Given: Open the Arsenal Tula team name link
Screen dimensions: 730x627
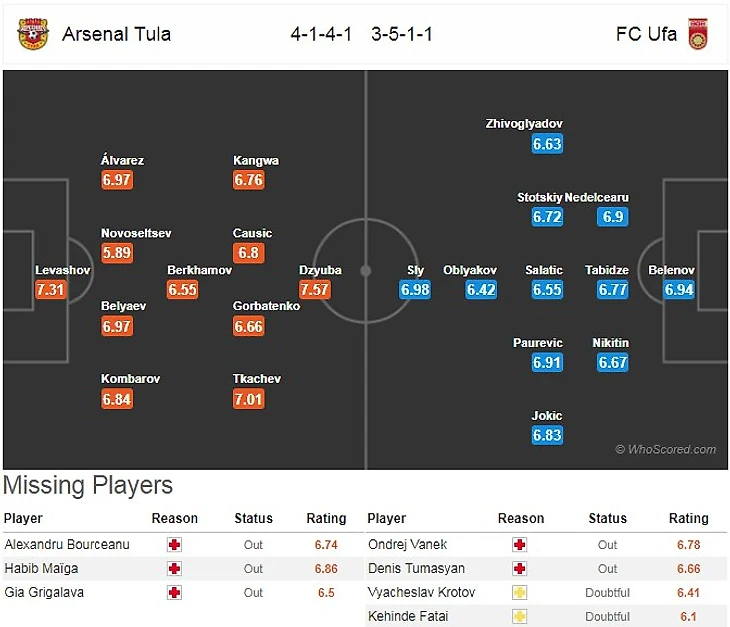Looking at the screenshot, I should point(116,34).
